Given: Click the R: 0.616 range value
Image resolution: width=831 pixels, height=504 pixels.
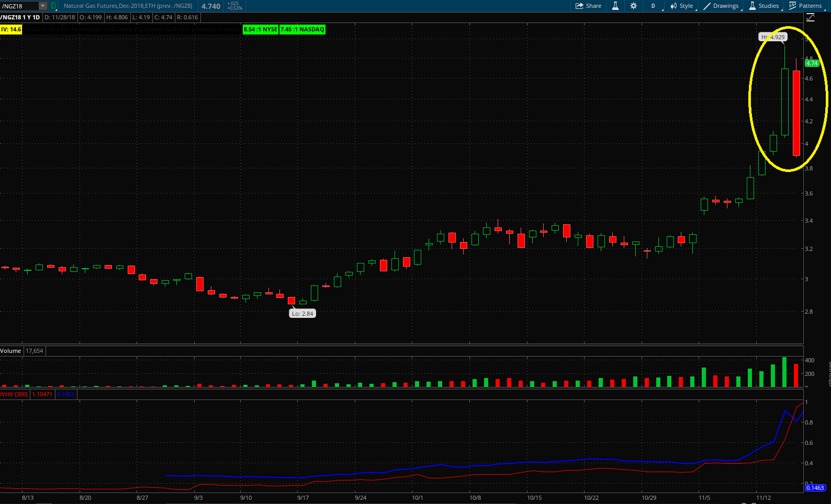Looking at the screenshot, I should click(x=187, y=17).
